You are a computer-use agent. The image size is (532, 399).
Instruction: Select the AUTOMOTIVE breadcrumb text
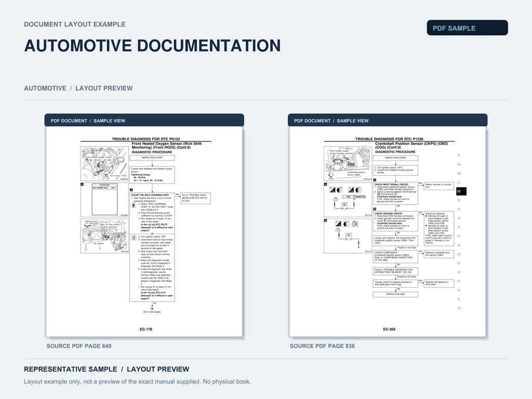point(45,88)
